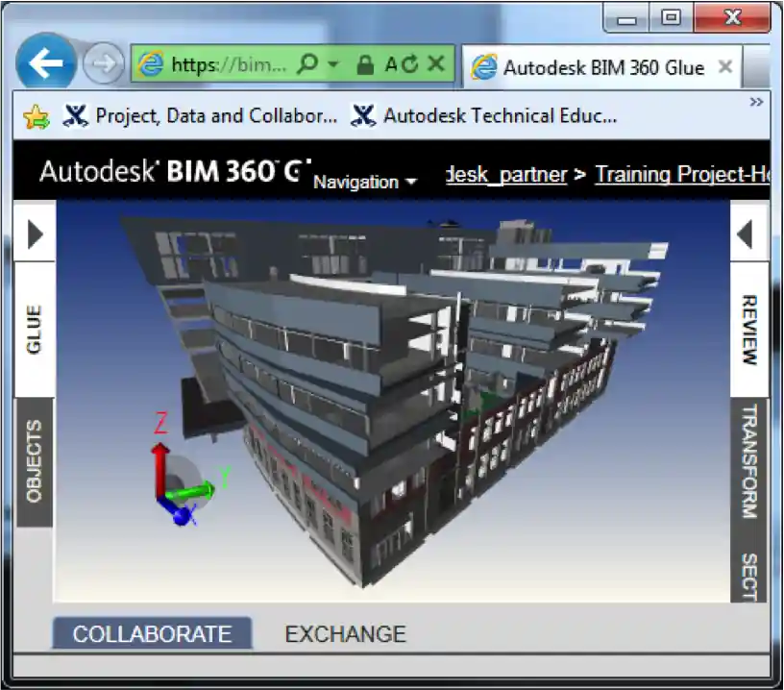Open the Navigation dropdown menu
The image size is (784, 690).
(364, 182)
